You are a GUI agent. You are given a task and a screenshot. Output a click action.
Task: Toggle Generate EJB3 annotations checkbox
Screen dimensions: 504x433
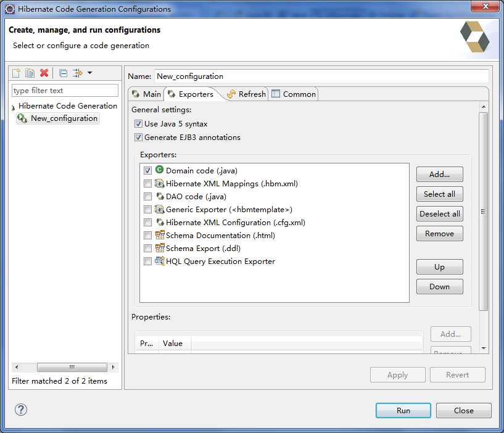(x=138, y=138)
